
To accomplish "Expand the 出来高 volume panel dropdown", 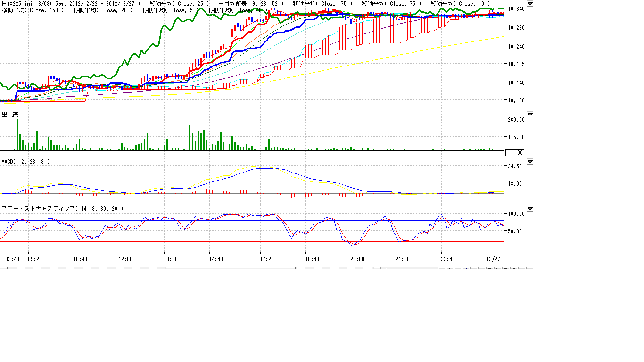I will (x=529, y=115).
